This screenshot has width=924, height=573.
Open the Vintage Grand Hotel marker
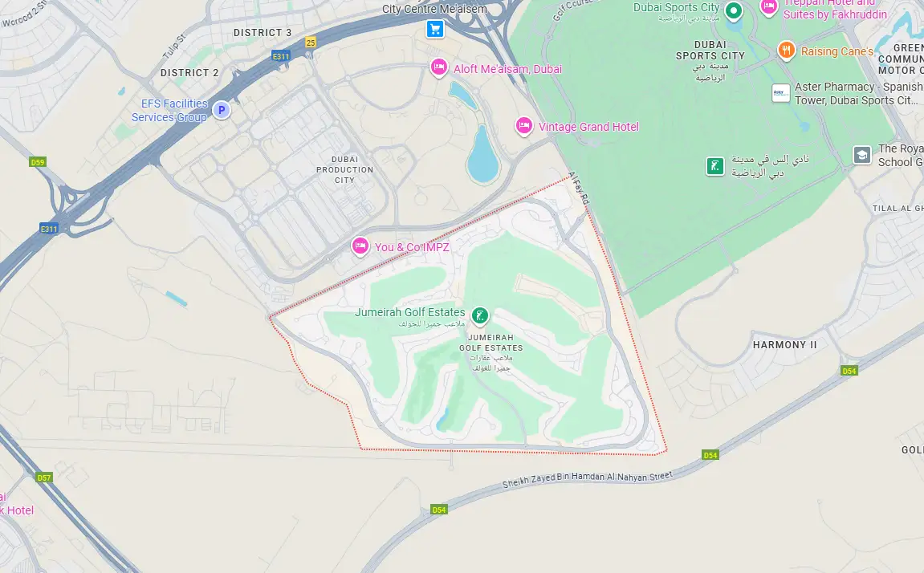click(524, 126)
